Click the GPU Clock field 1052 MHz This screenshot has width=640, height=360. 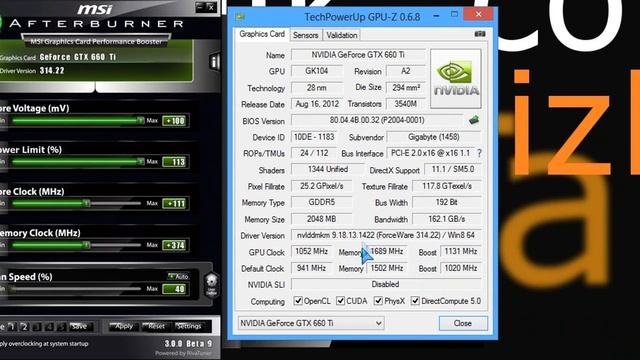tap(312, 252)
